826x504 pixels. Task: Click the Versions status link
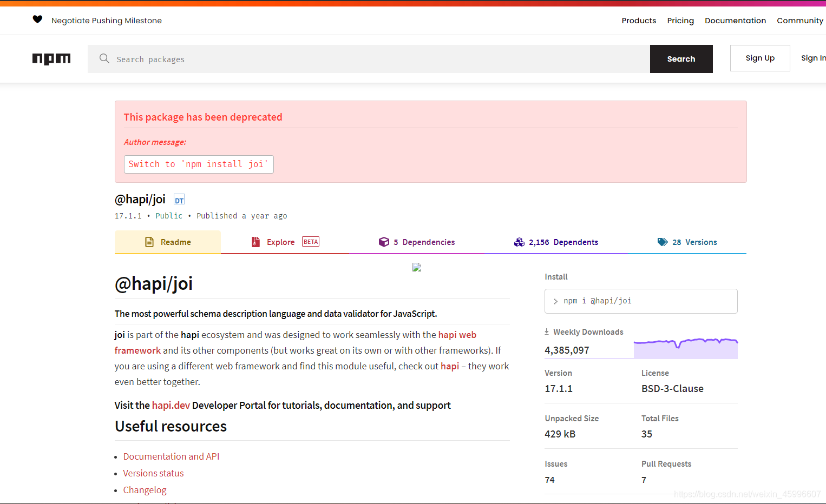pos(153,473)
